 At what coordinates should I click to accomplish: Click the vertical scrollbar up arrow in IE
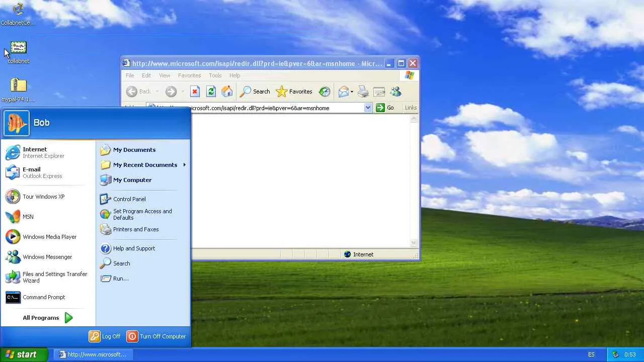tap(414, 119)
